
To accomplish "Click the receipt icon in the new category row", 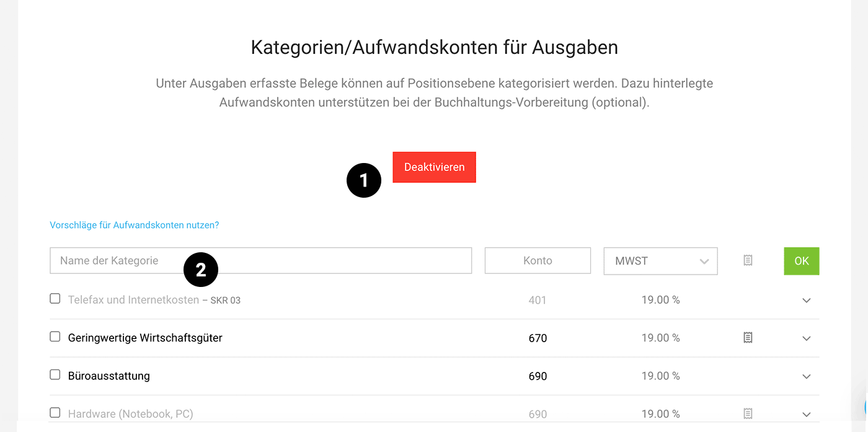I will point(747,261).
